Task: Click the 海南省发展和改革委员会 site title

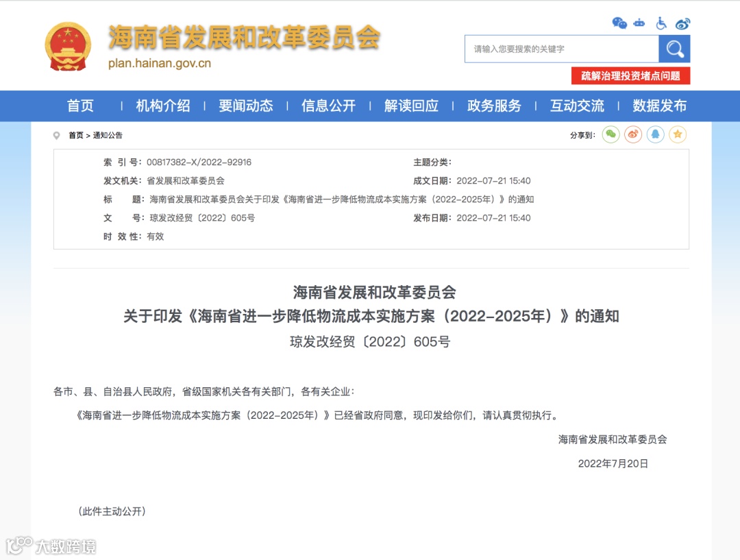Action: tap(244, 37)
